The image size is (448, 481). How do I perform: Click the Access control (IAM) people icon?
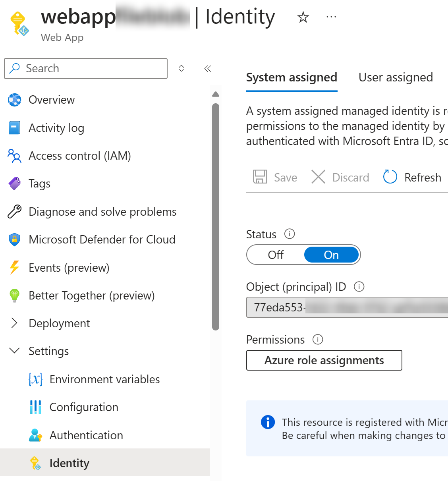pyautogui.click(x=15, y=156)
